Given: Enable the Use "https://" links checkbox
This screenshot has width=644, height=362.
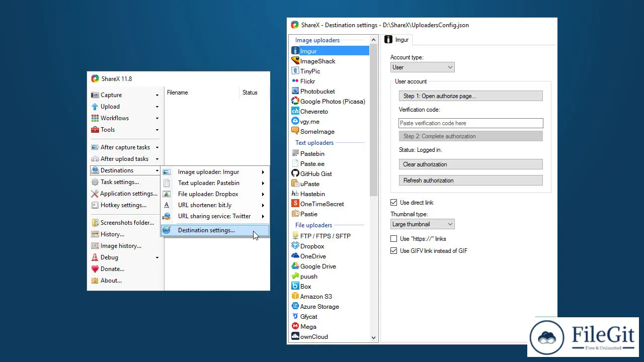Looking at the screenshot, I should [394, 239].
